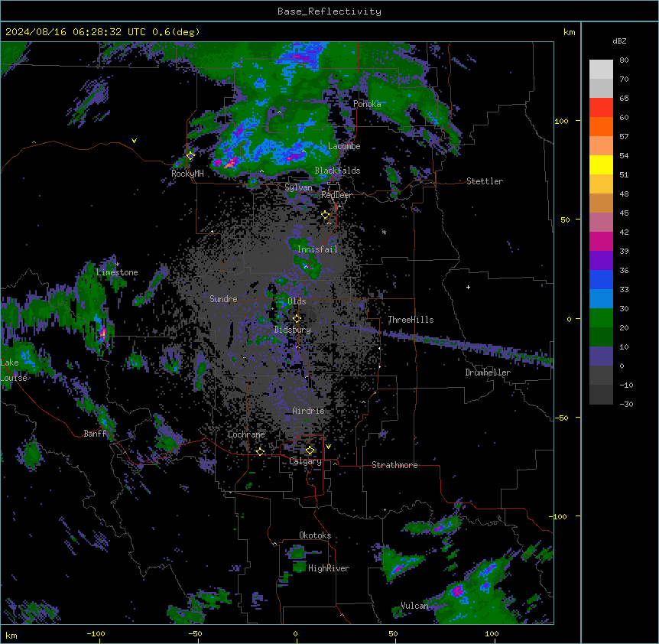Screen dimensions: 659x644
Task: Click the Blackfalds label
Action: [337, 171]
